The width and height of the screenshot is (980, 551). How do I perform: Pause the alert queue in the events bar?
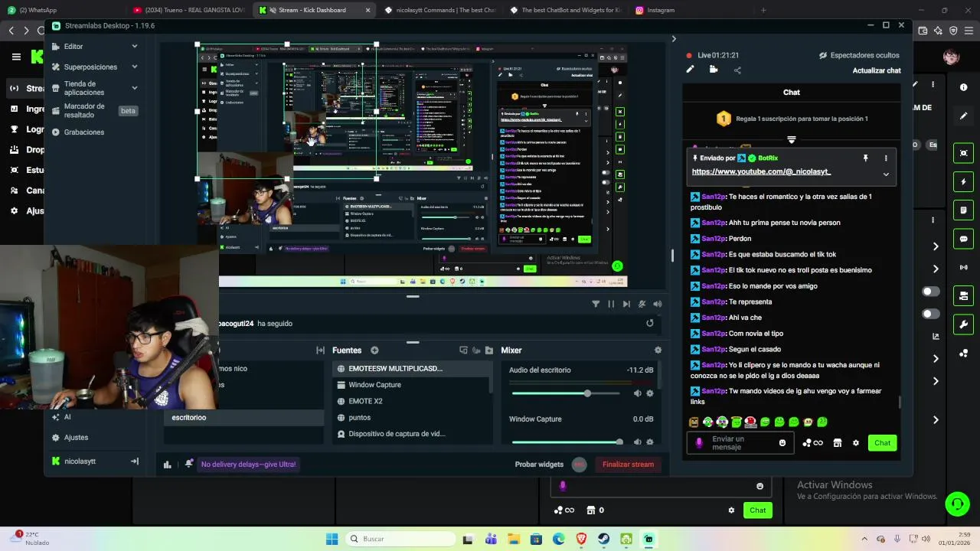point(611,304)
